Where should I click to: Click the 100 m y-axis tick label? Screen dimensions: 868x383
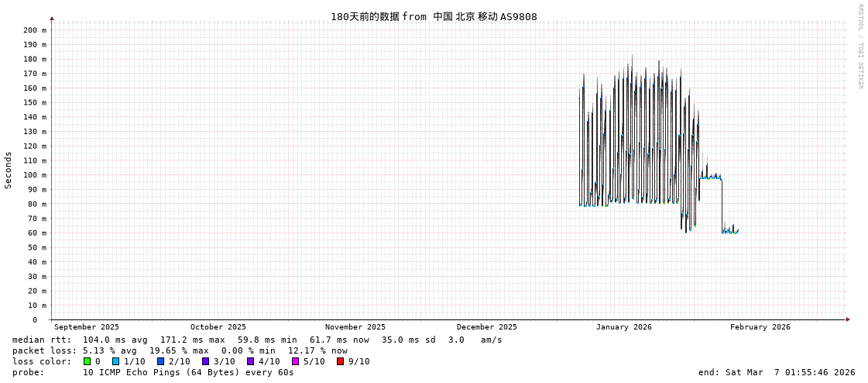click(x=34, y=175)
